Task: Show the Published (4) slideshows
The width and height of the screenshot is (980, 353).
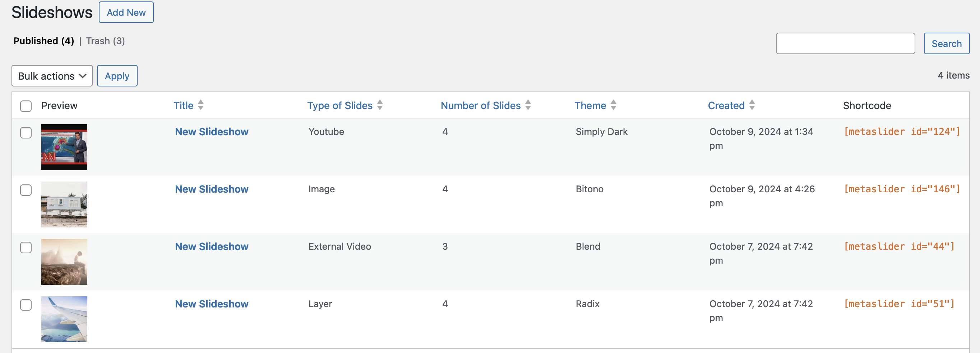Action: [44, 41]
